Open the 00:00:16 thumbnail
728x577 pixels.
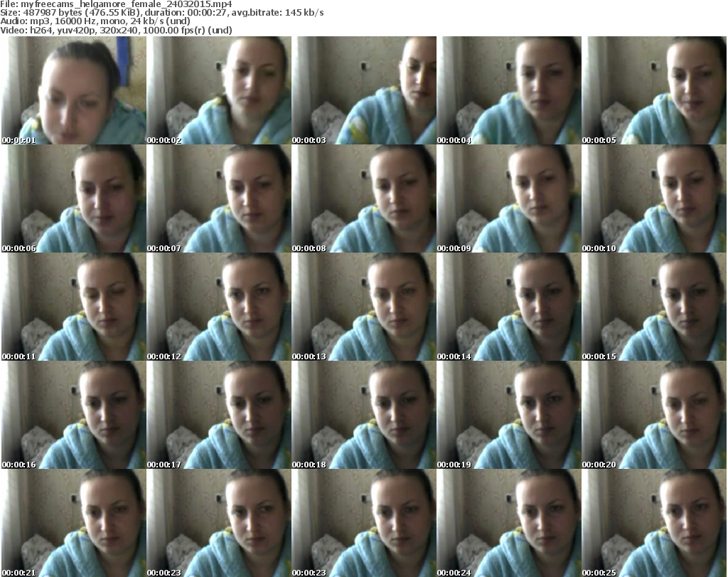74,415
